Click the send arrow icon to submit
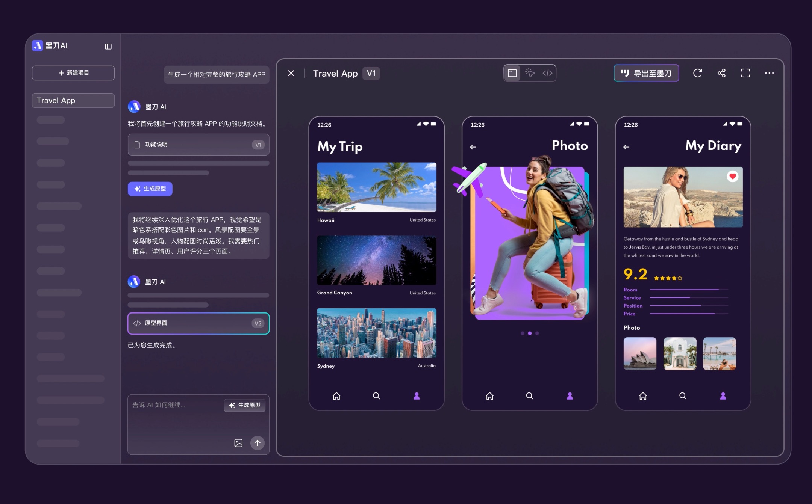This screenshot has height=504, width=812. tap(258, 443)
